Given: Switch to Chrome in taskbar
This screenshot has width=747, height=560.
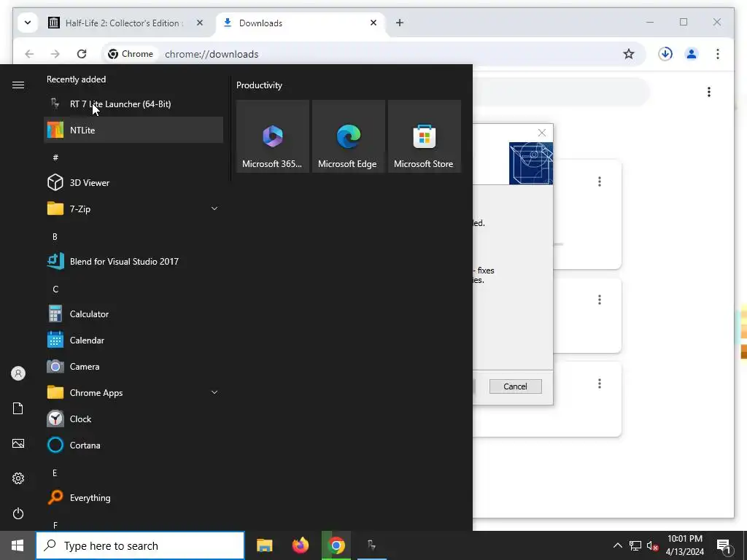Looking at the screenshot, I should tap(336, 545).
